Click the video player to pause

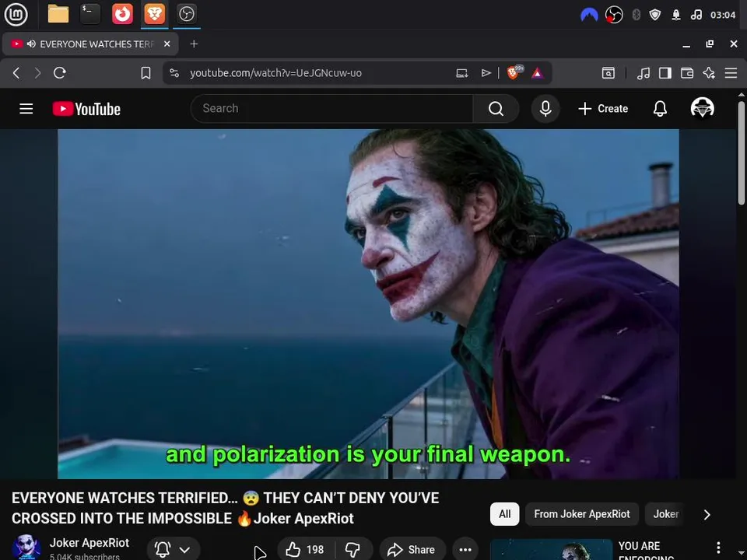(368, 304)
